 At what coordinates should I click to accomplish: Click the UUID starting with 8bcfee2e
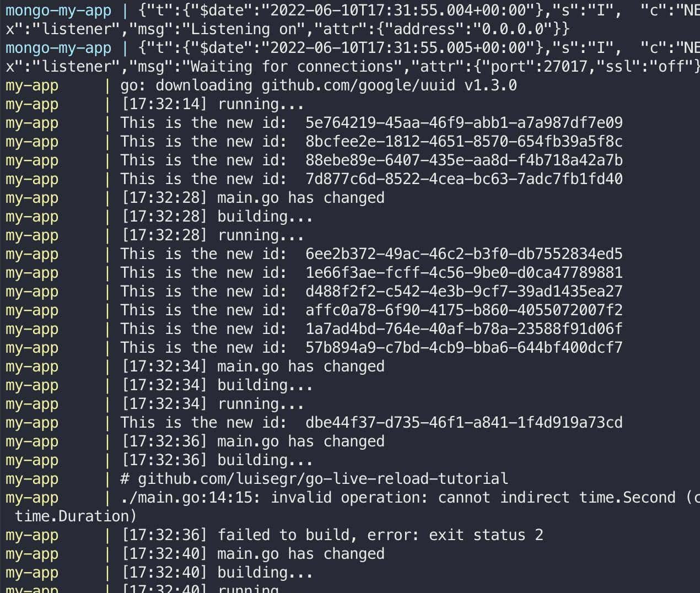[x=464, y=142]
